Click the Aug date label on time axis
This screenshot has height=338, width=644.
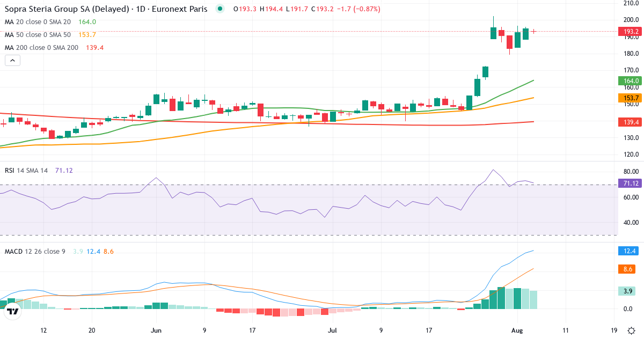click(516, 330)
